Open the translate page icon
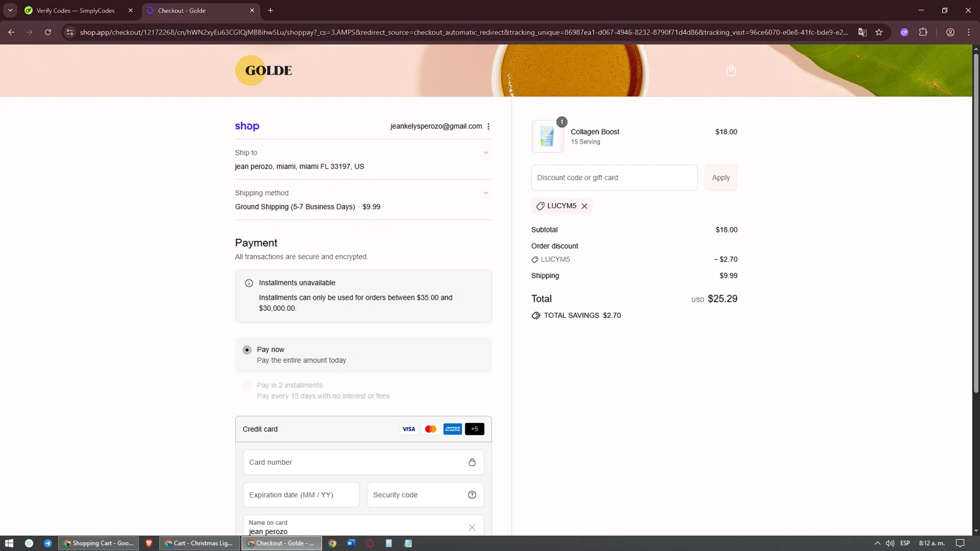This screenshot has height=551, width=980. (x=862, y=32)
